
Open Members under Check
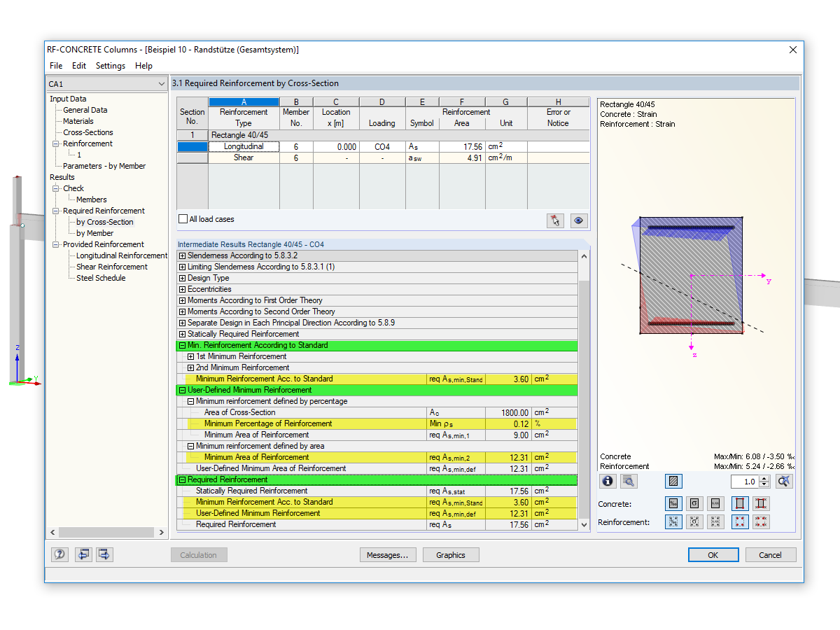click(92, 199)
